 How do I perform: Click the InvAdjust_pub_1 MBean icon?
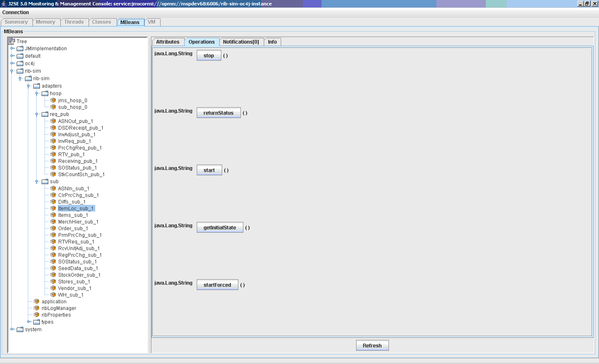pos(53,134)
